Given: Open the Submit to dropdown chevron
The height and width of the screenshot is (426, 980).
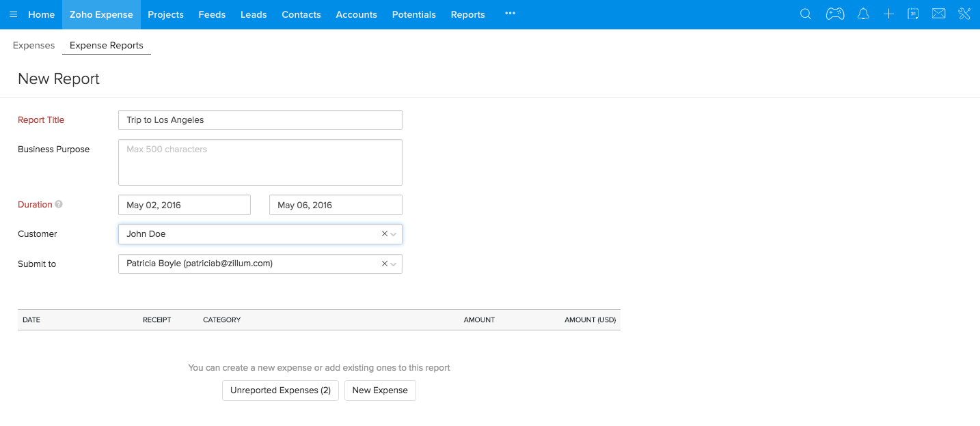Looking at the screenshot, I should click(394, 264).
